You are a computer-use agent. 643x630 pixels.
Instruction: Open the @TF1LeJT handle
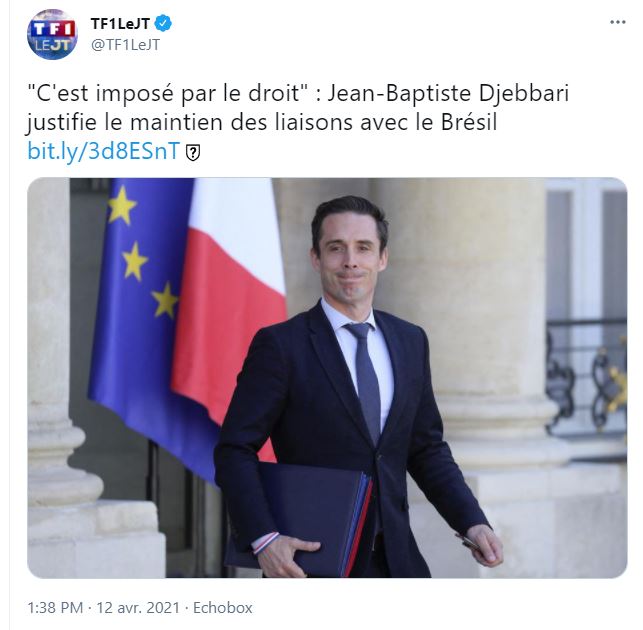pyautogui.click(x=125, y=45)
